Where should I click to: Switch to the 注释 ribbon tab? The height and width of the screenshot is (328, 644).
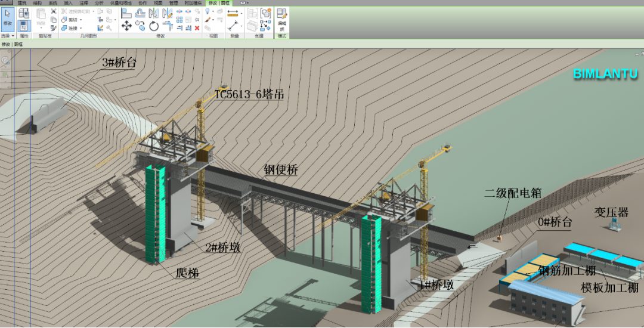(83, 3)
